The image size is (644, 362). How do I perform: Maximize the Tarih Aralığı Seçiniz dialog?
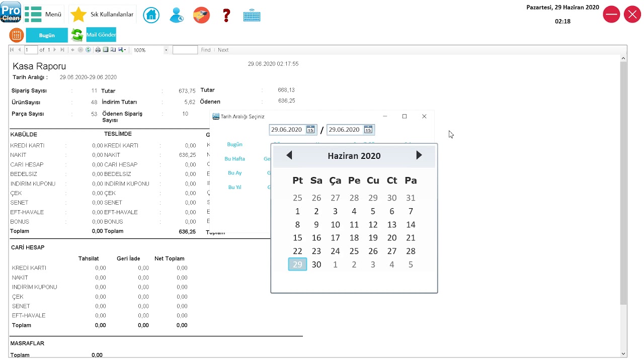click(405, 116)
